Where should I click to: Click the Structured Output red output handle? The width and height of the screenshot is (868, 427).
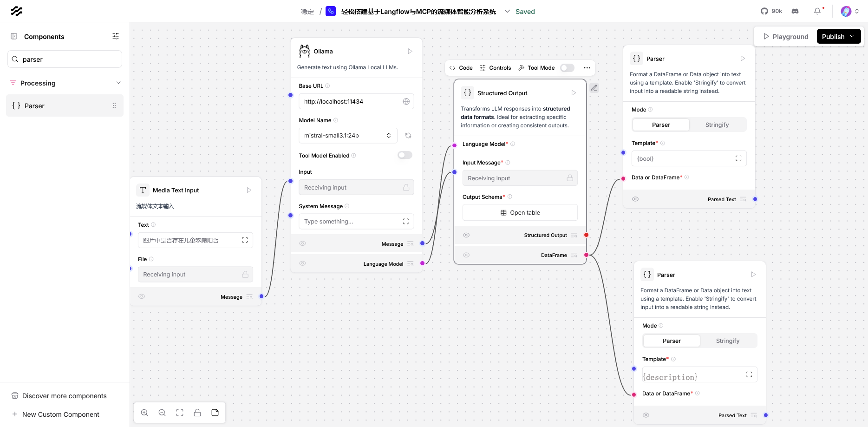pos(587,235)
